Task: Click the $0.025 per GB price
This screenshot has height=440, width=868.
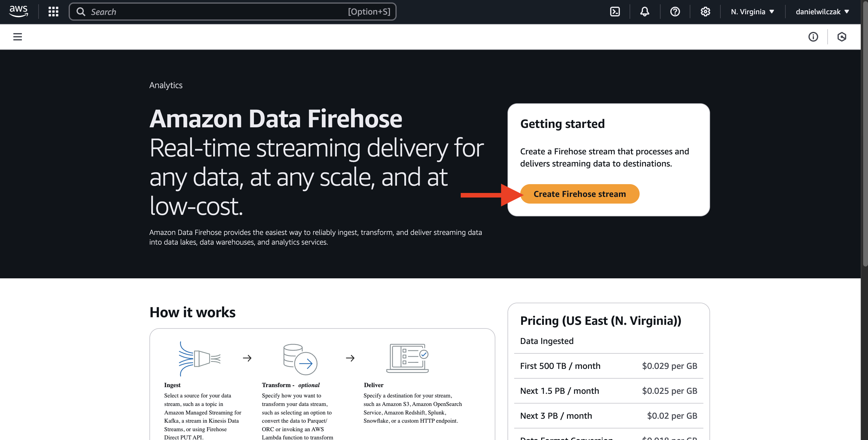Action: (x=669, y=391)
